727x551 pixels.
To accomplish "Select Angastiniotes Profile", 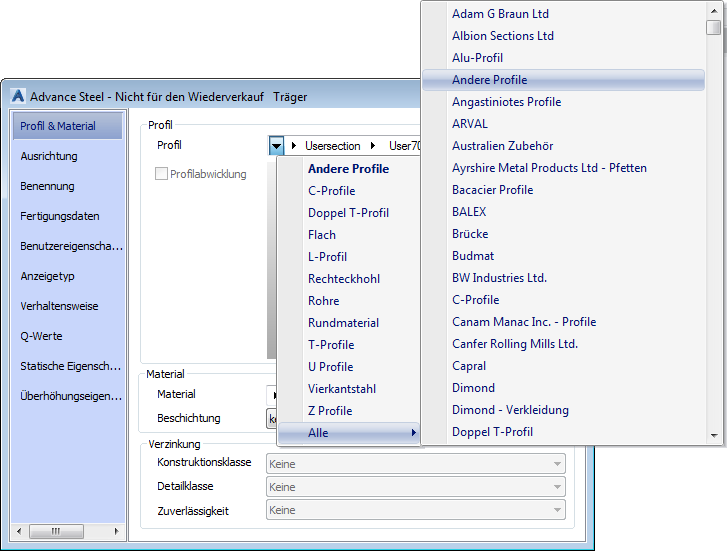I will tap(563, 102).
